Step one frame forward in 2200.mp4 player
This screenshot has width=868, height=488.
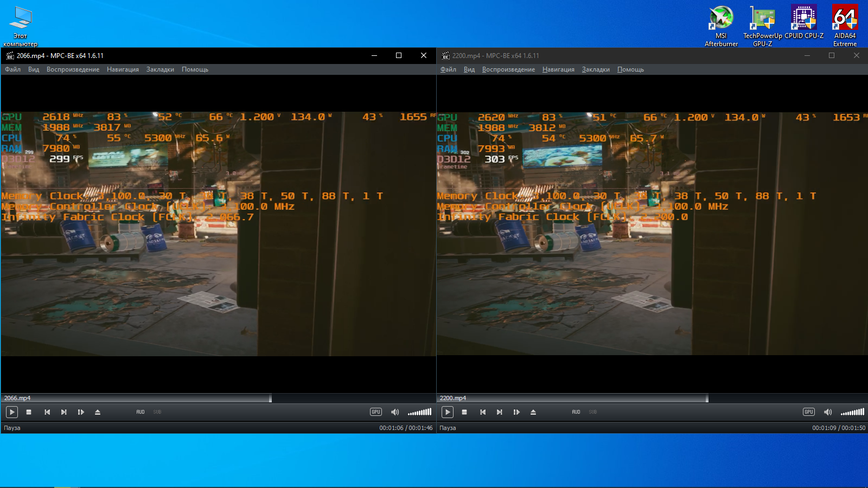(x=516, y=412)
